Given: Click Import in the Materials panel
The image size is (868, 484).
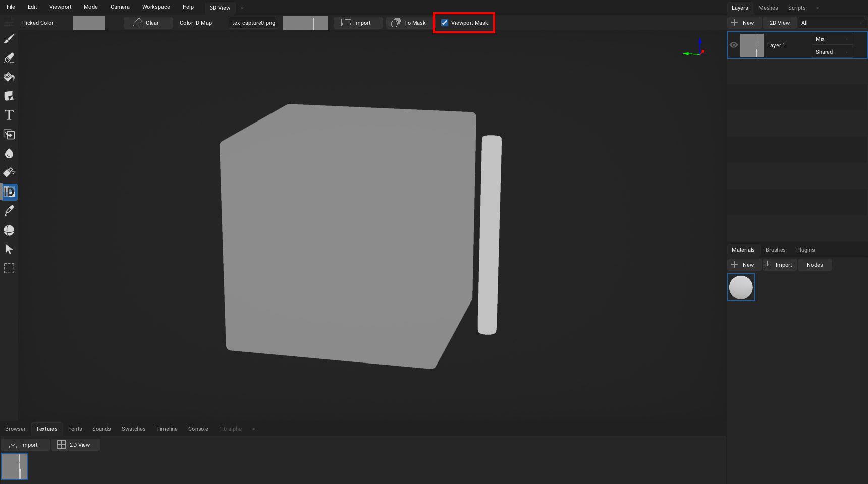Looking at the screenshot, I should click(x=780, y=265).
